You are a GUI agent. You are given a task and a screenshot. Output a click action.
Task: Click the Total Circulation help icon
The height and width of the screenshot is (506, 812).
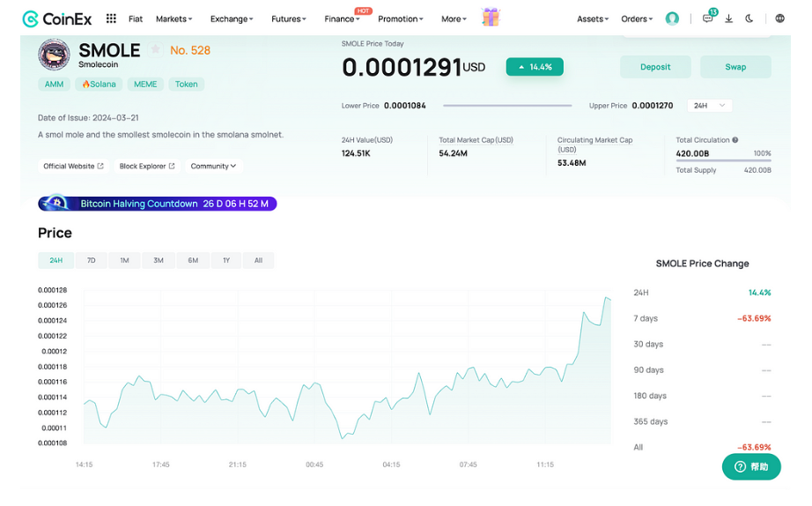734,140
